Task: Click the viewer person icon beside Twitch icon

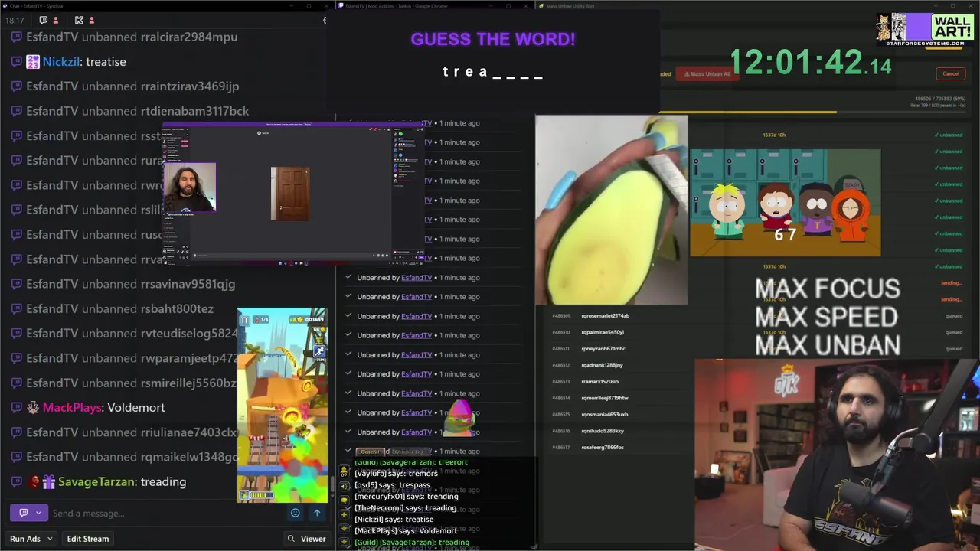Action: tap(56, 20)
